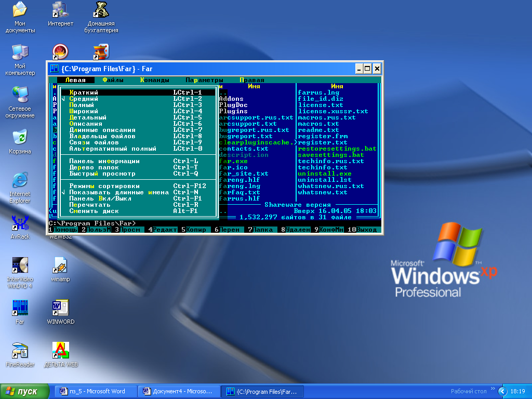Open the Параметры menu in Far
This screenshot has height=399, width=532.
(x=204, y=80)
